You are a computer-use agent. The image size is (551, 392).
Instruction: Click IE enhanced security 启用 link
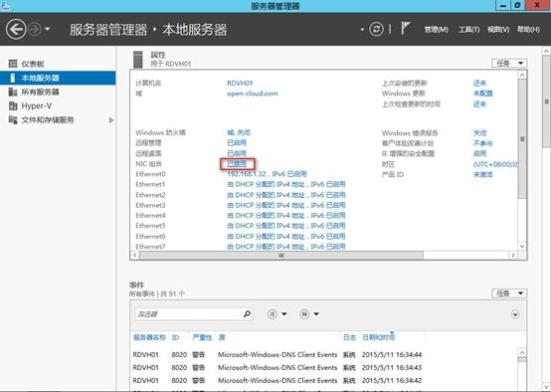pyautogui.click(x=479, y=153)
